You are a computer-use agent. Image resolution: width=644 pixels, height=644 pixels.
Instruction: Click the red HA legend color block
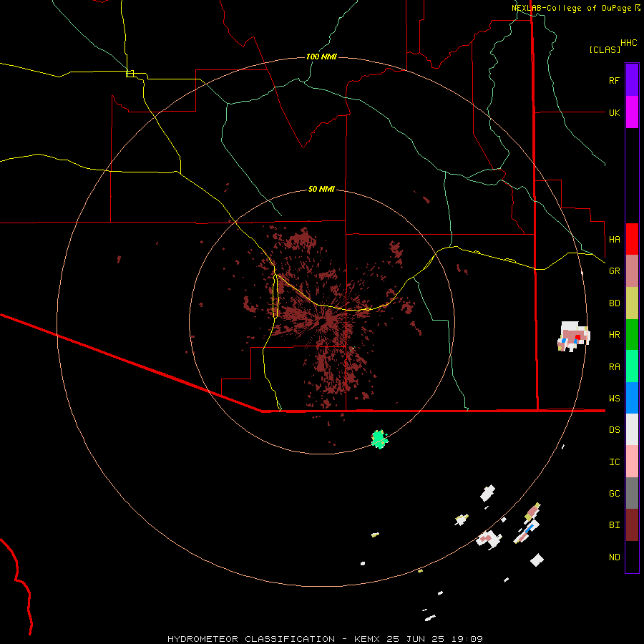click(632, 239)
